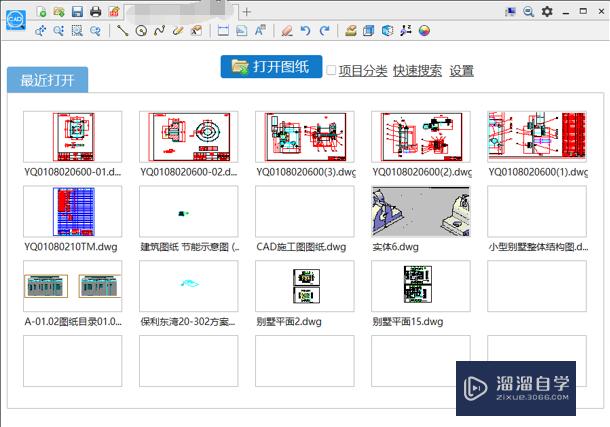Open the color wheel background setting

click(x=424, y=31)
